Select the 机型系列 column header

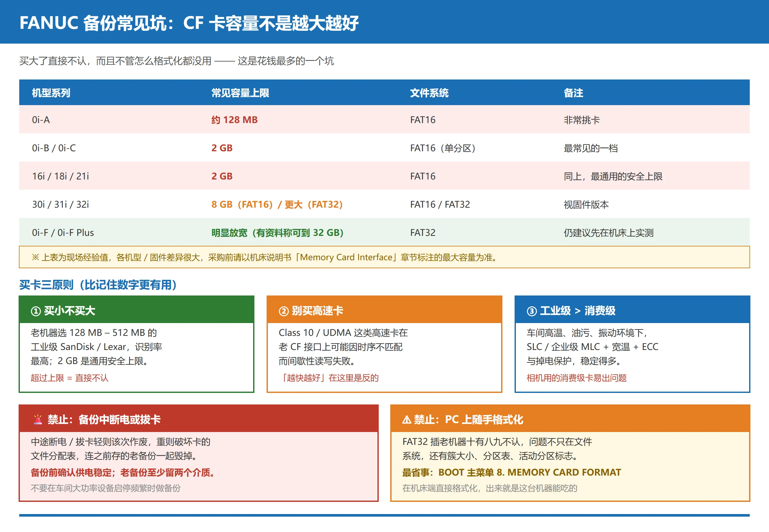point(51,93)
